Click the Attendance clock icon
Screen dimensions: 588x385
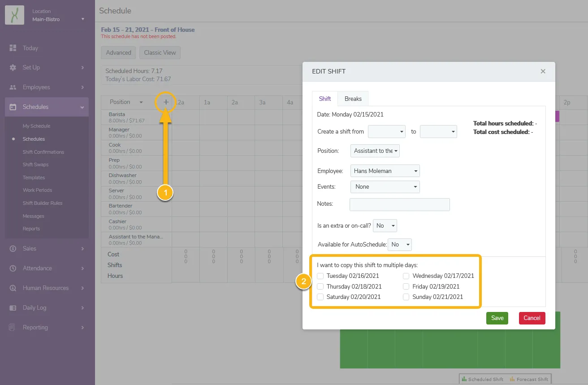point(13,268)
